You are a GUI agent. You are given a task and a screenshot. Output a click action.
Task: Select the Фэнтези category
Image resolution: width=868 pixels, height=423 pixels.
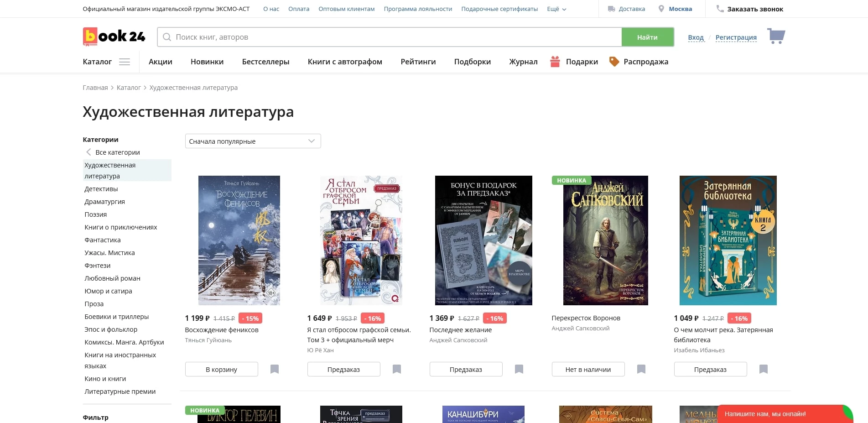98,266
